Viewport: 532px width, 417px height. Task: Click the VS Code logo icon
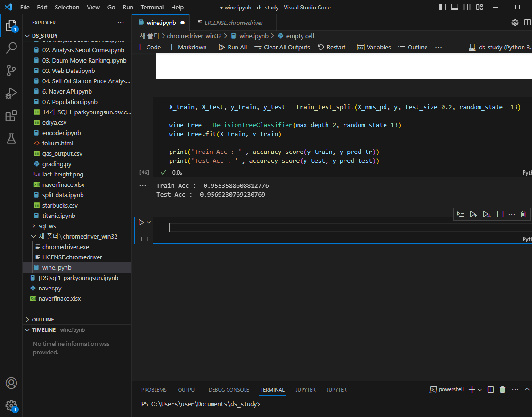click(x=8, y=7)
